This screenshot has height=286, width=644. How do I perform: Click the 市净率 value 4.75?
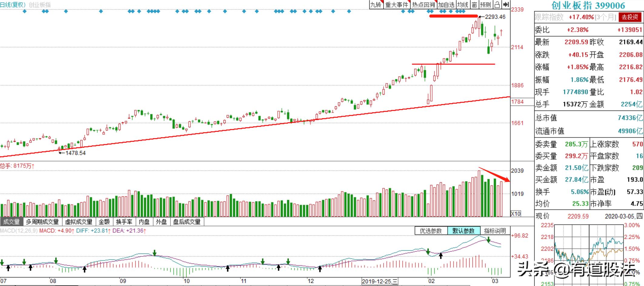637,204
